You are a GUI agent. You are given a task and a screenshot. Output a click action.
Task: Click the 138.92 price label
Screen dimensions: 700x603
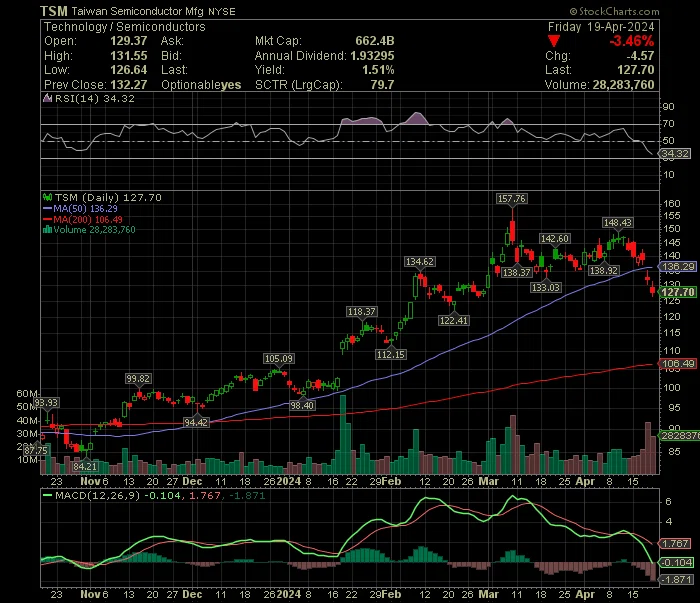(x=604, y=270)
